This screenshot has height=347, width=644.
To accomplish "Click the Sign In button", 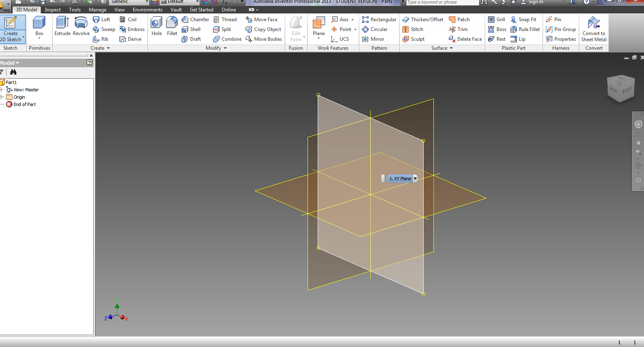I will 532,2.
